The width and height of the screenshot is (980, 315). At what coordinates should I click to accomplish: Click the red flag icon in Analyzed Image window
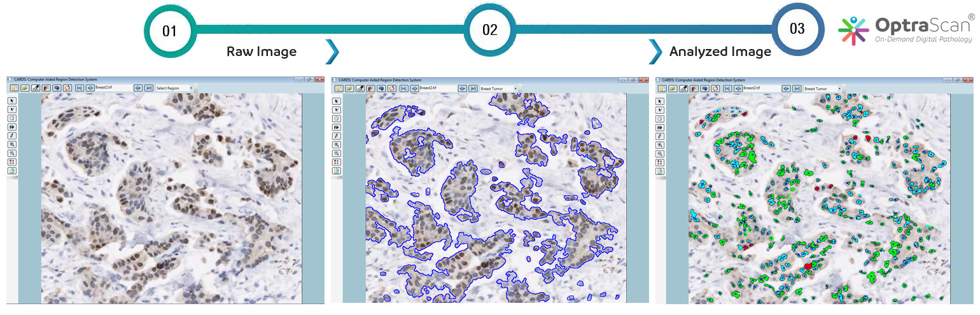(694, 88)
